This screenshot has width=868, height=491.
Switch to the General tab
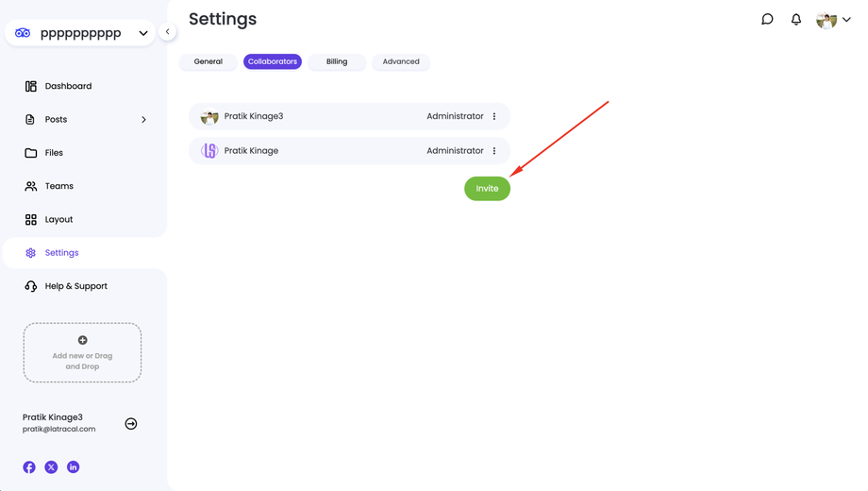click(x=209, y=61)
